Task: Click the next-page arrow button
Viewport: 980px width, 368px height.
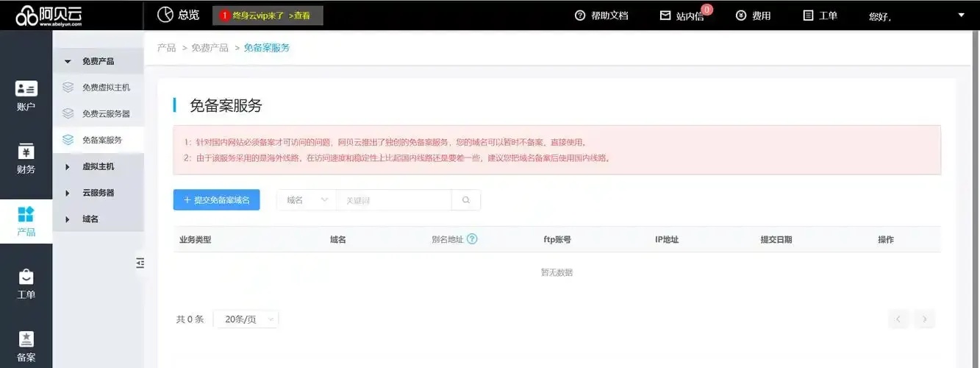Action: point(925,319)
